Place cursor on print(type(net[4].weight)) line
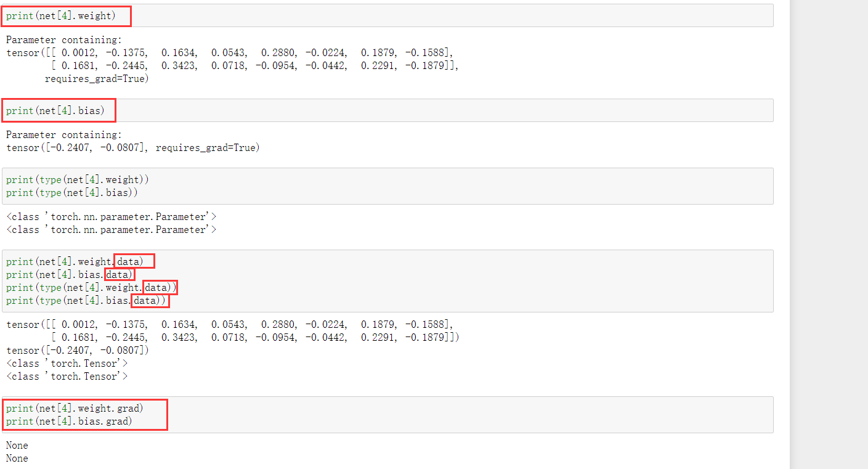868x469 pixels. [78, 179]
